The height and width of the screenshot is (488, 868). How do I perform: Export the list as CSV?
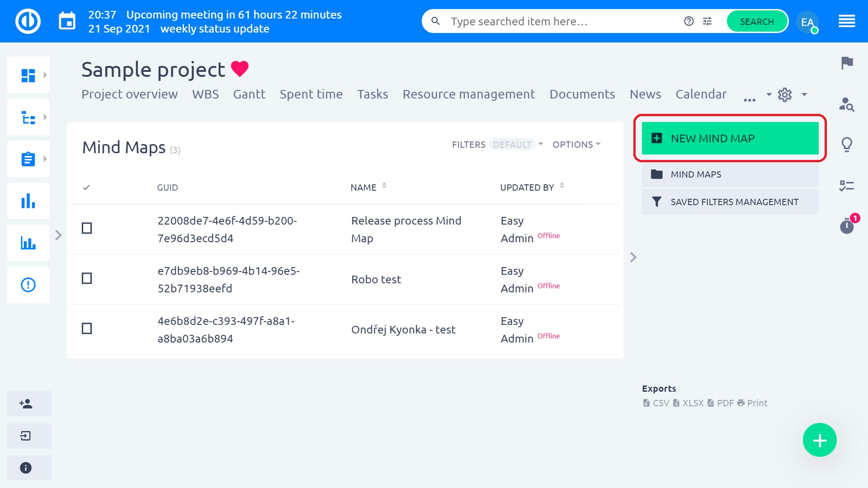(660, 403)
